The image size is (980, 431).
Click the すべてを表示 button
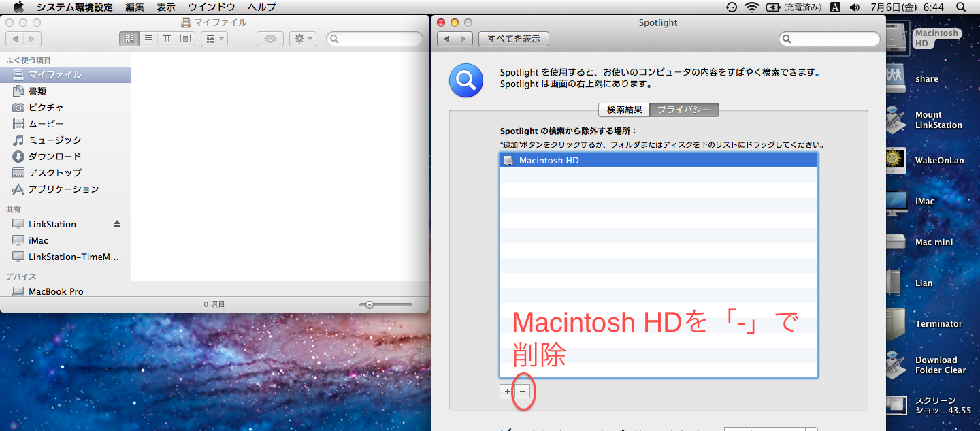[514, 39]
